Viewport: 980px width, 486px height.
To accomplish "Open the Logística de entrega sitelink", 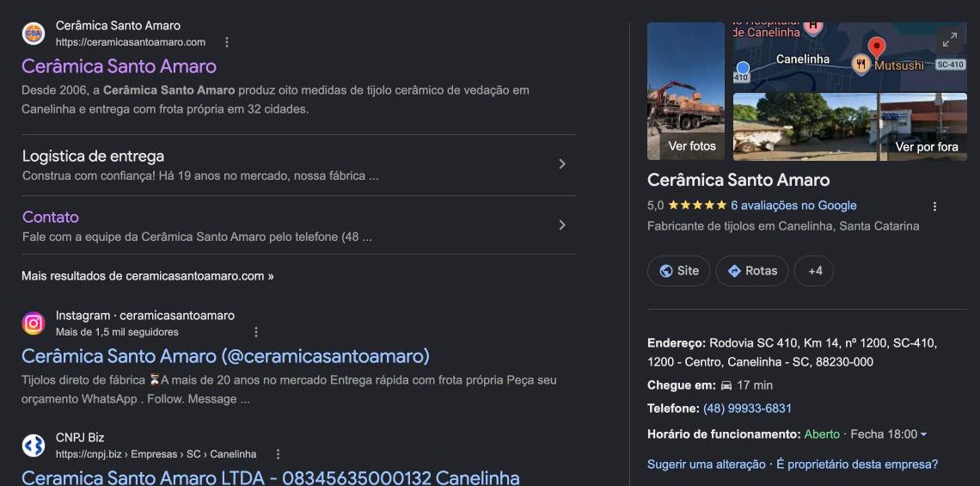I will (93, 156).
